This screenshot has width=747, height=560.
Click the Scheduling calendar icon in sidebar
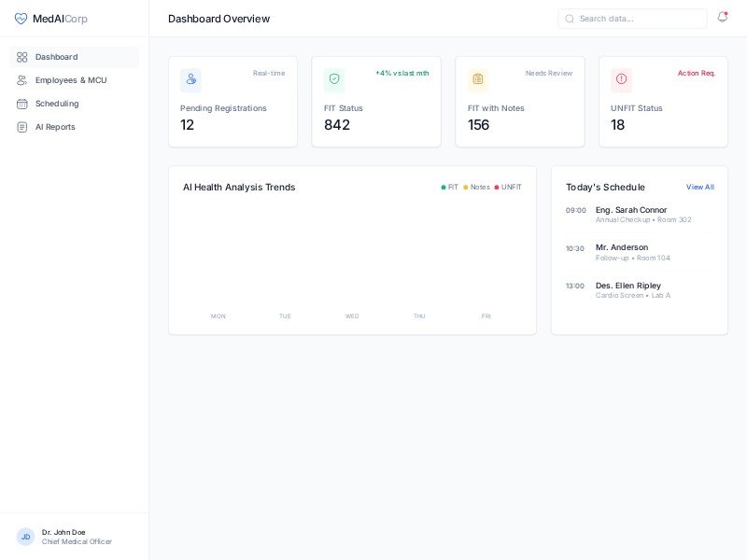tap(22, 104)
